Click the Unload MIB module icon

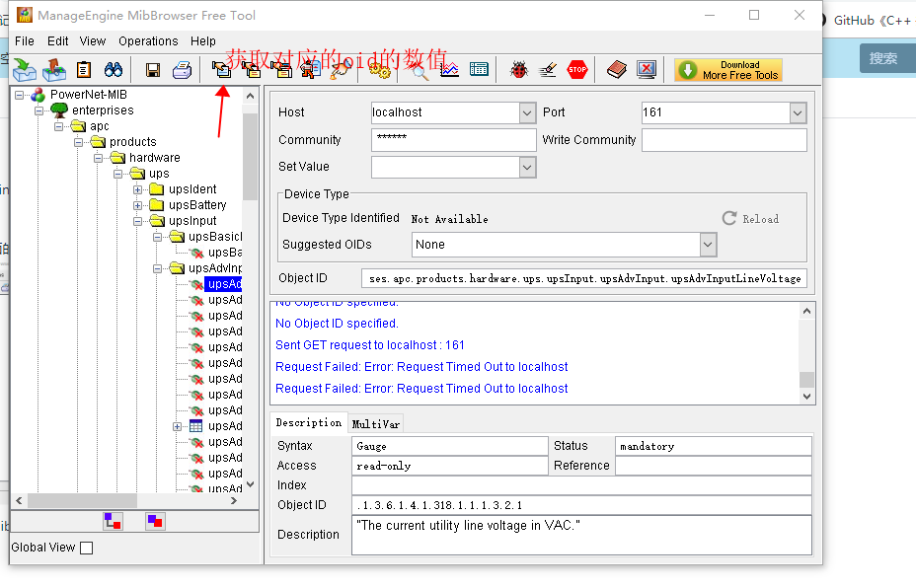coord(53,70)
